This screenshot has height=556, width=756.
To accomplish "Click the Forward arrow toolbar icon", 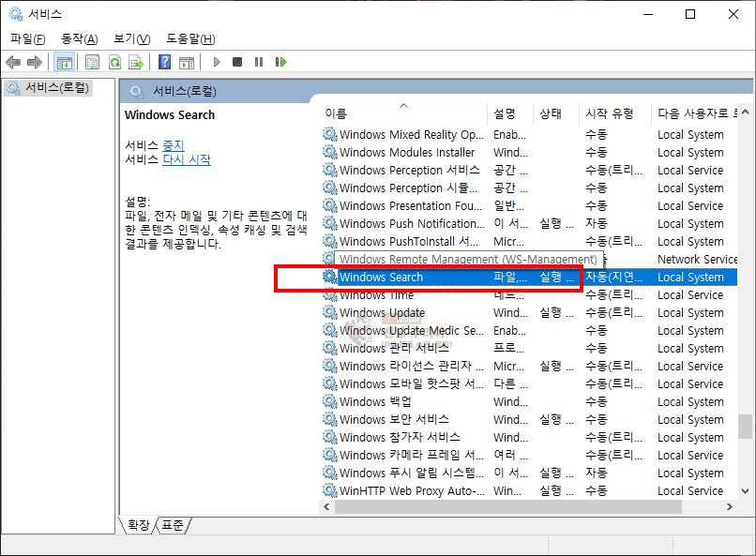I will click(35, 62).
